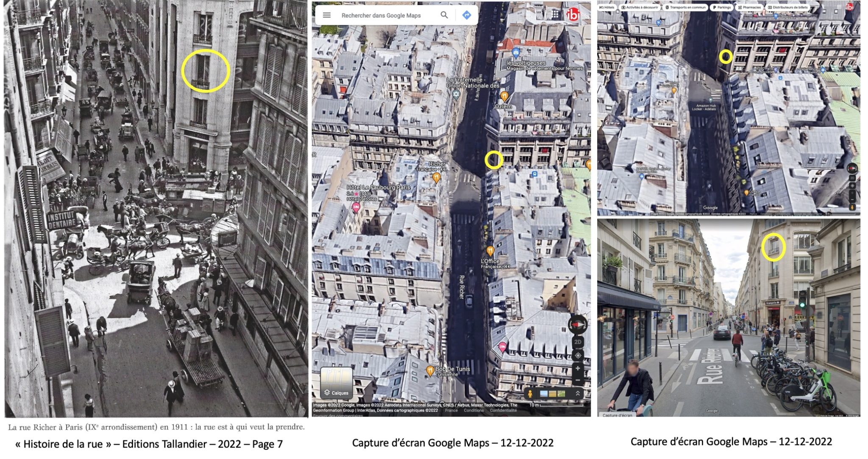The image size is (868, 459).
Task: Expand the imagery strip with double chevron
Action: [578, 394]
